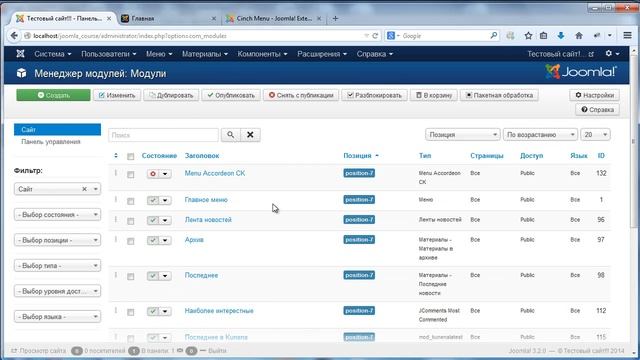Select the checkbox for Menu Accordeon CK
Image resolution: width=640 pixels, height=360 pixels.
[131, 175]
